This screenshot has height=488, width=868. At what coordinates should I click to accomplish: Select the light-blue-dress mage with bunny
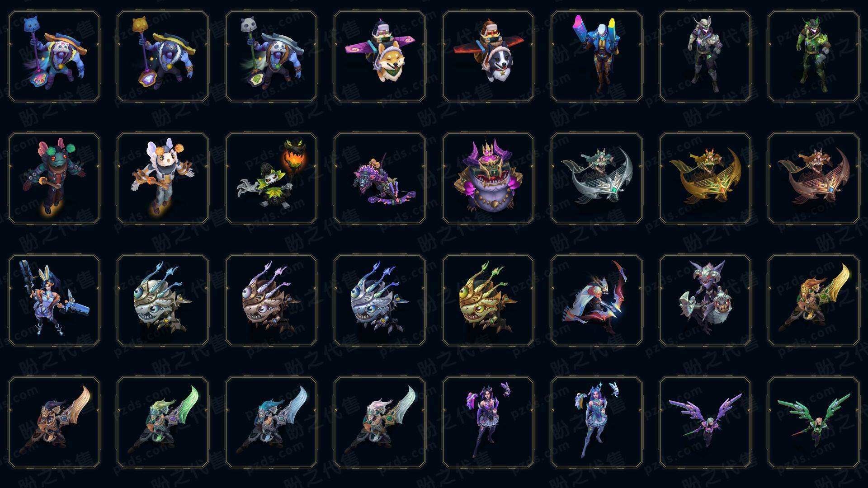(597, 422)
